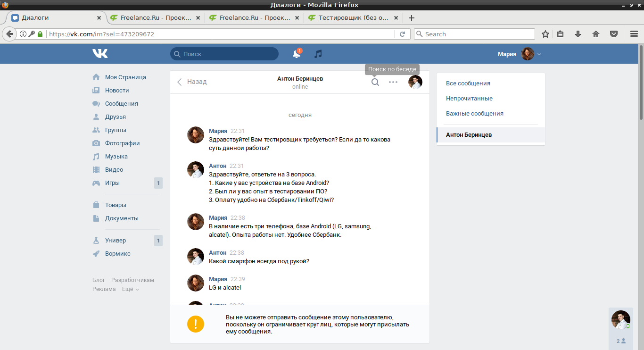Switch to the Тестировщик browser tab
The image size is (644, 350).
coord(354,18)
